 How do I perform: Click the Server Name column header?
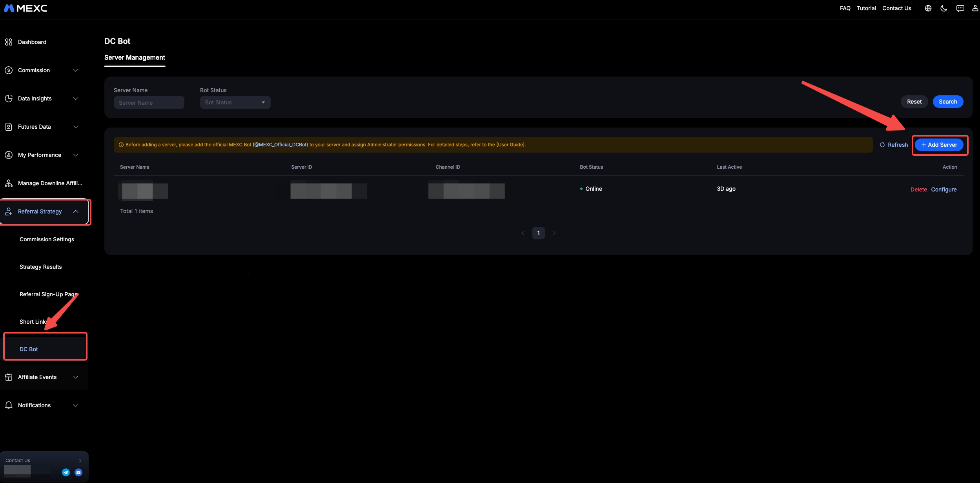tap(135, 167)
